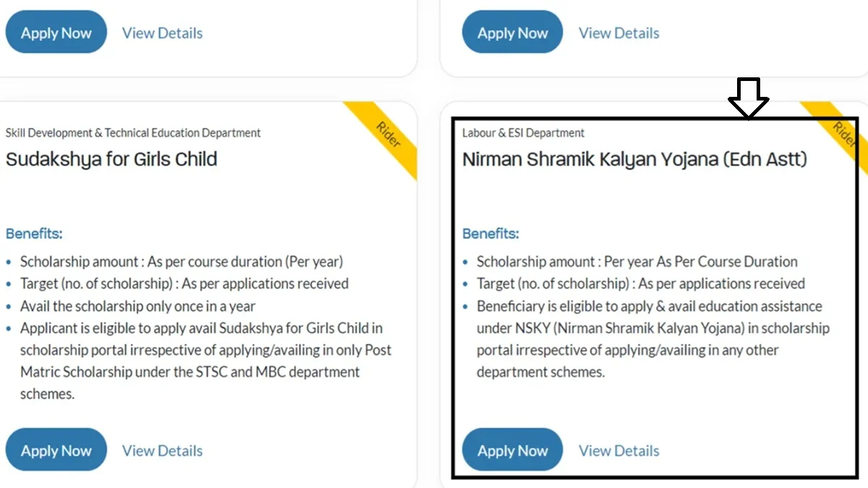Image resolution: width=868 pixels, height=488 pixels.
Task: Open View Details for Nirman Shramik scheme
Action: coord(618,450)
